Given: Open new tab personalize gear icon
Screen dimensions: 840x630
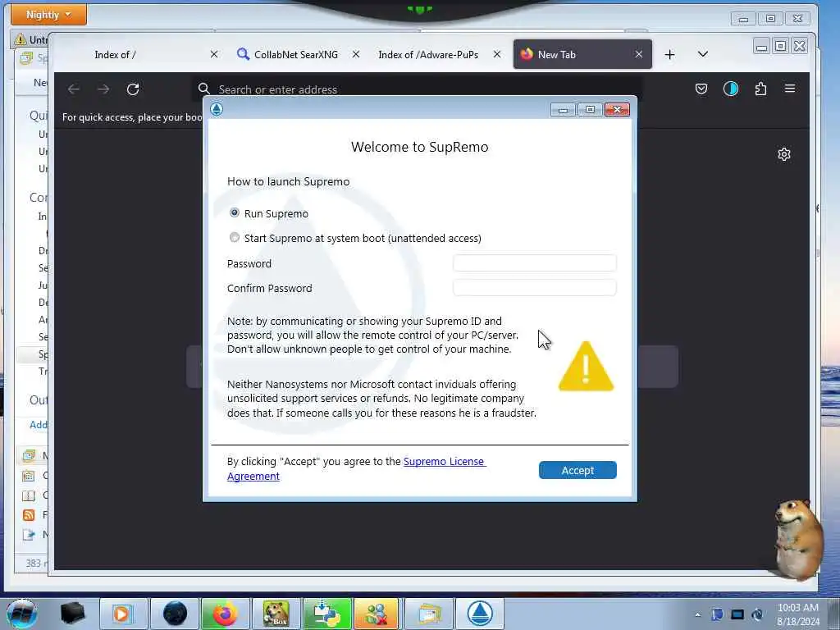Looking at the screenshot, I should [784, 154].
